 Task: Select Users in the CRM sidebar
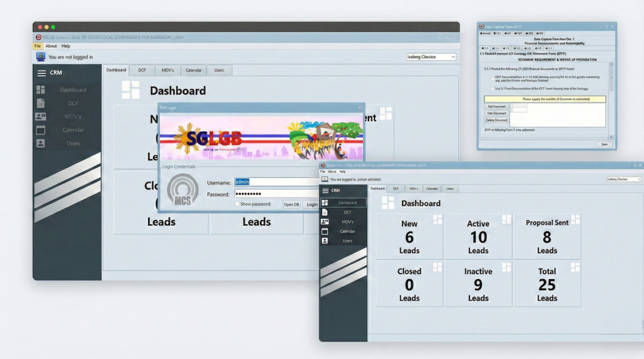[73, 143]
